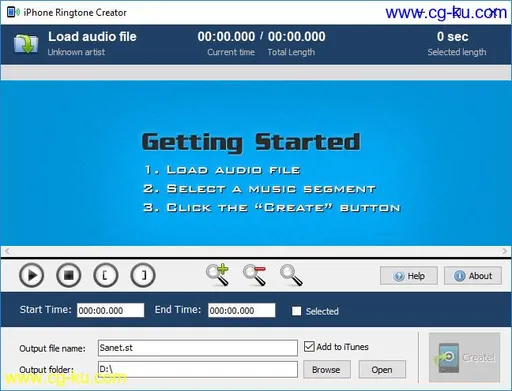
Task: Click the gray progress bar under header
Action: point(256,72)
